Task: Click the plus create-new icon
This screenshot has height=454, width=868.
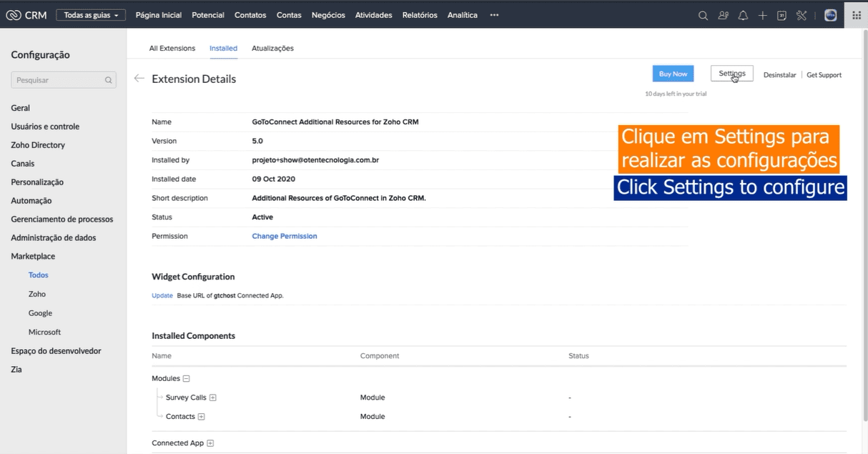Action: click(763, 15)
